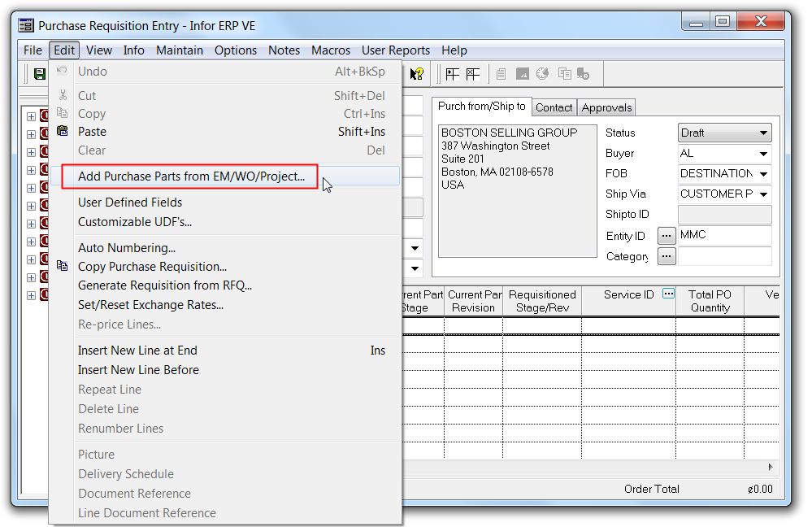Choose Auto Numbering menu entry
Viewport: 812px width, 527px height.
click(x=225, y=248)
